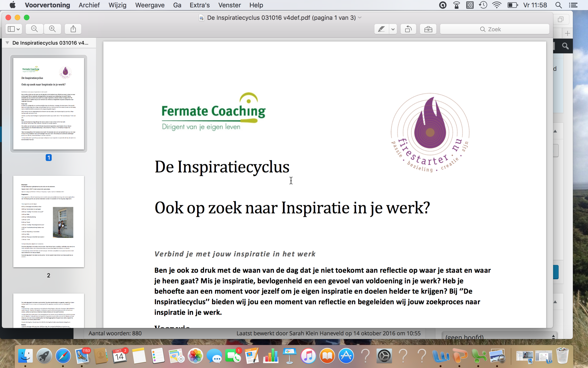Image resolution: width=588 pixels, height=368 pixels.
Task: Open the sidebar view options button
Action: (14, 29)
